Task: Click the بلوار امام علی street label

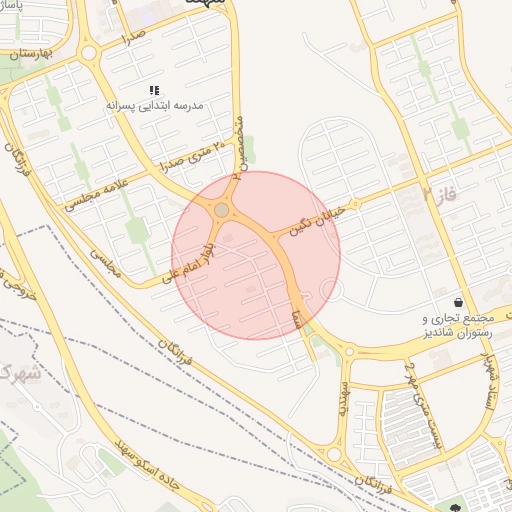Action: coord(189,263)
